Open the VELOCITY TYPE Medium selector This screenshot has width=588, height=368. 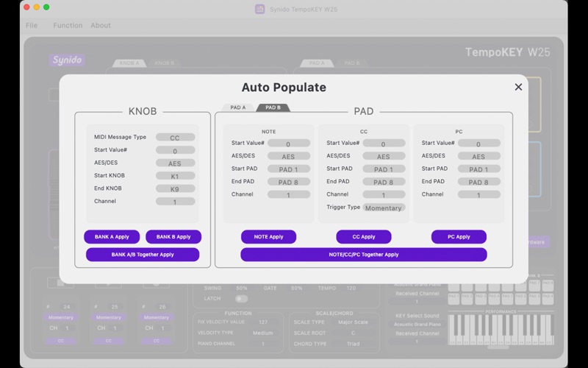point(263,333)
